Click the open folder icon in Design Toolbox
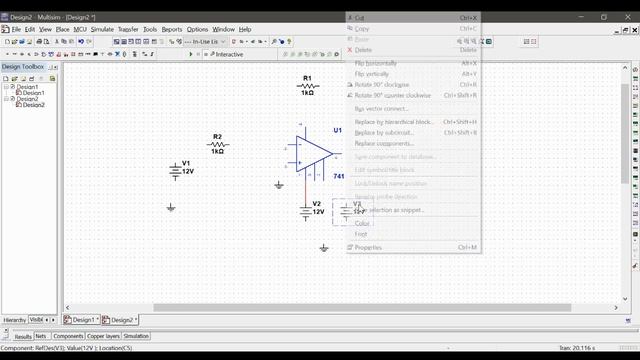The width and height of the screenshot is (640, 360). [x=14, y=78]
